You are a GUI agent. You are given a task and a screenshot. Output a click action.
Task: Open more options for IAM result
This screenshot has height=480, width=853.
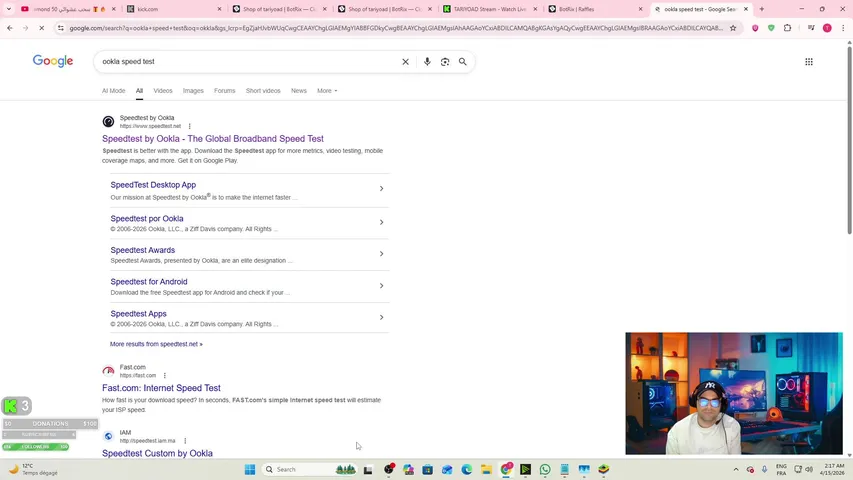[185, 441]
